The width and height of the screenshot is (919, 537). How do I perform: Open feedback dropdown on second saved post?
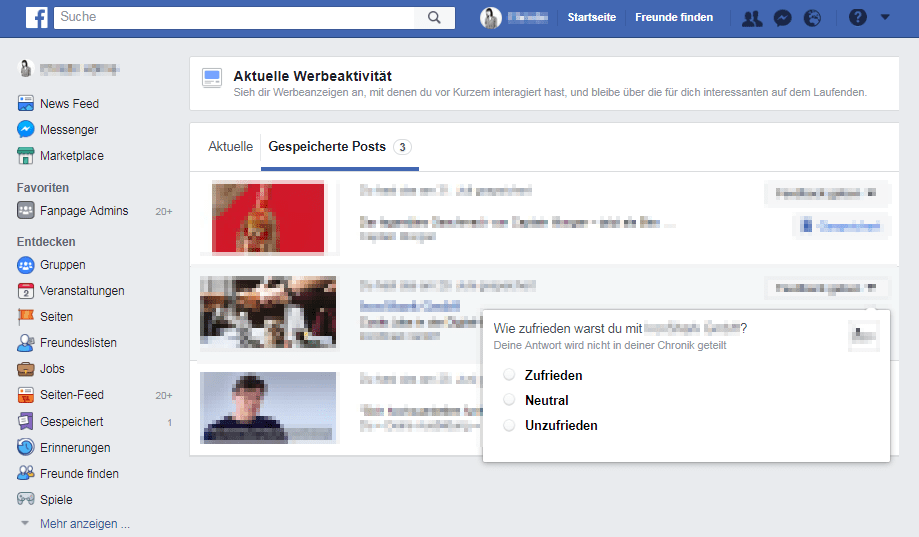click(826, 288)
